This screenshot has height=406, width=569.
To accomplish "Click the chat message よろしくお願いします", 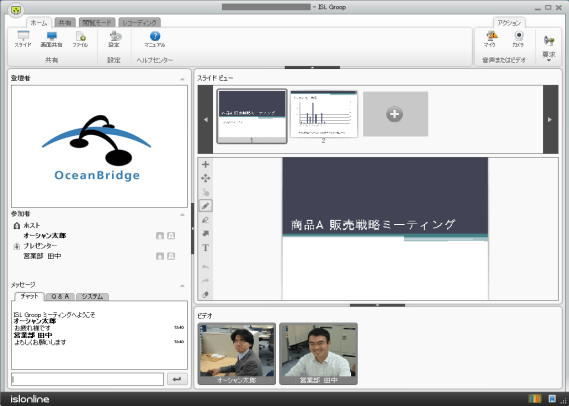I will click(40, 342).
